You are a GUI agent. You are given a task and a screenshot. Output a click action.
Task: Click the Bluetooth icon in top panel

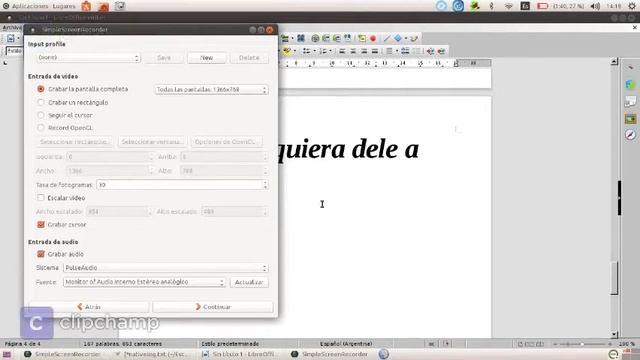[491, 6]
